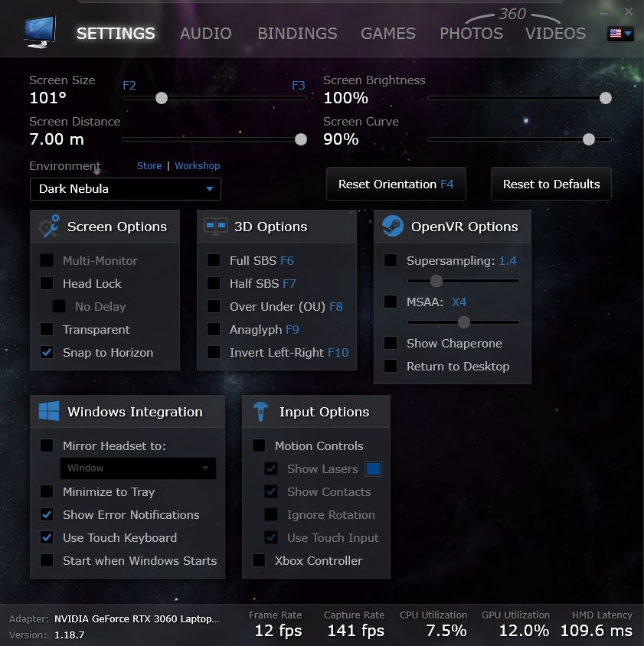The image size is (644, 646).
Task: Switch to the AUDIO tab
Action: click(206, 34)
